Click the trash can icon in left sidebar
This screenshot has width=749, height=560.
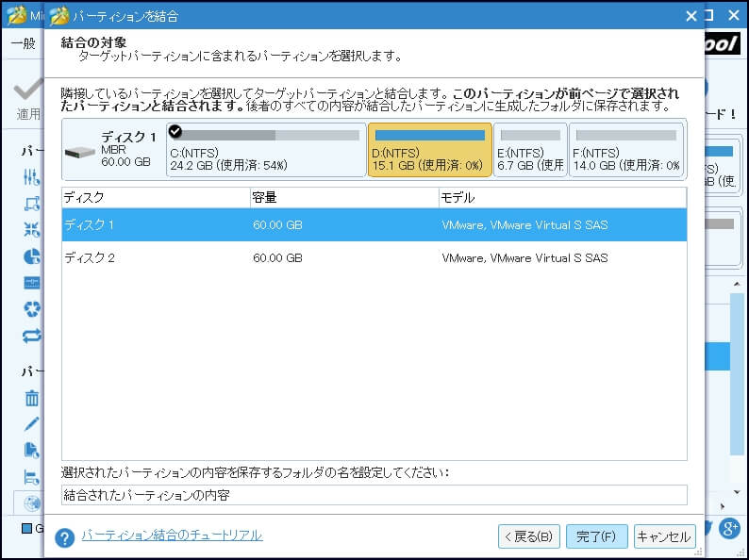[x=31, y=399]
